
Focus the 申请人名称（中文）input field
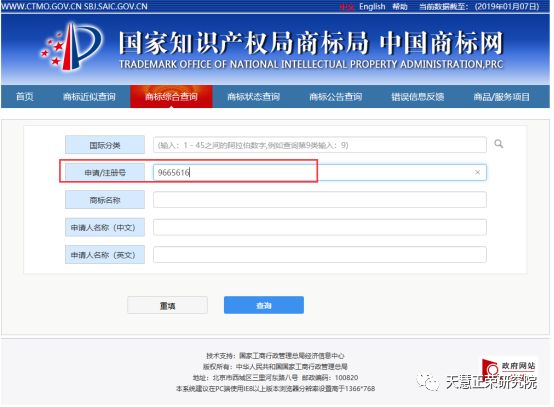click(x=320, y=228)
